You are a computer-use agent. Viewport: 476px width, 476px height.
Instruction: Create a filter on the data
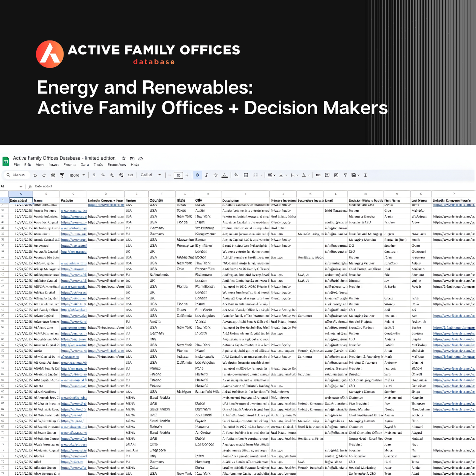pyautogui.click(x=345, y=175)
